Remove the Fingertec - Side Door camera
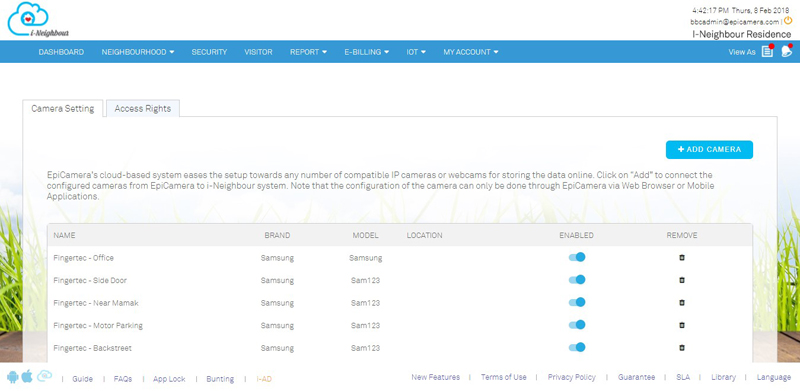 click(682, 280)
